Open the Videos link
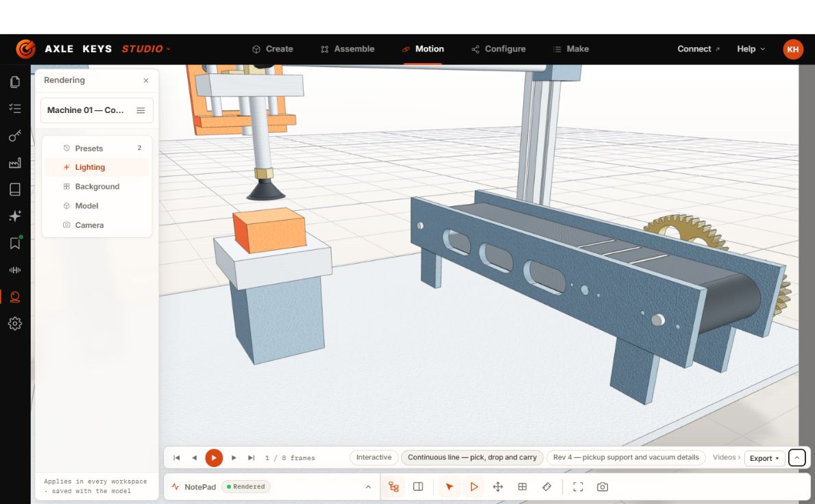The image size is (815, 504). [726, 458]
